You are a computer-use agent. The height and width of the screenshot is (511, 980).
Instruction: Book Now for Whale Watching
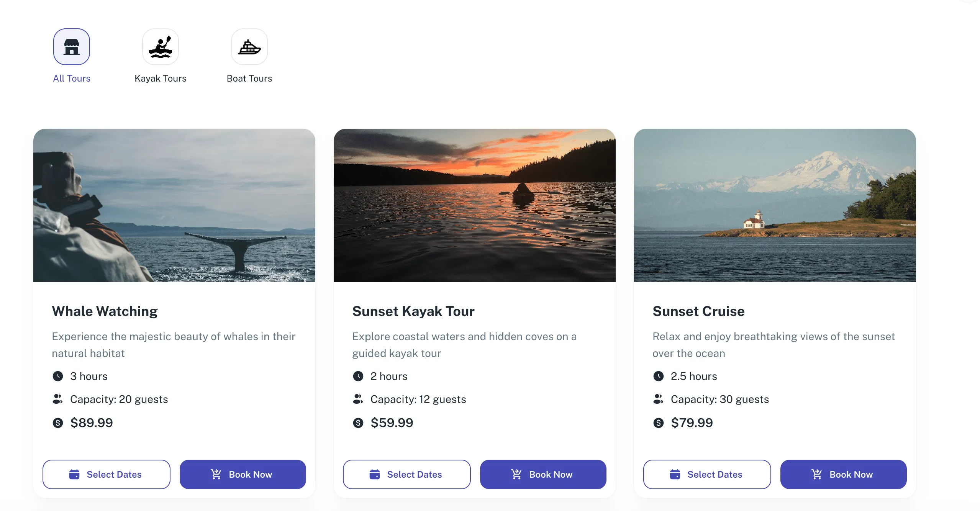[x=243, y=474]
